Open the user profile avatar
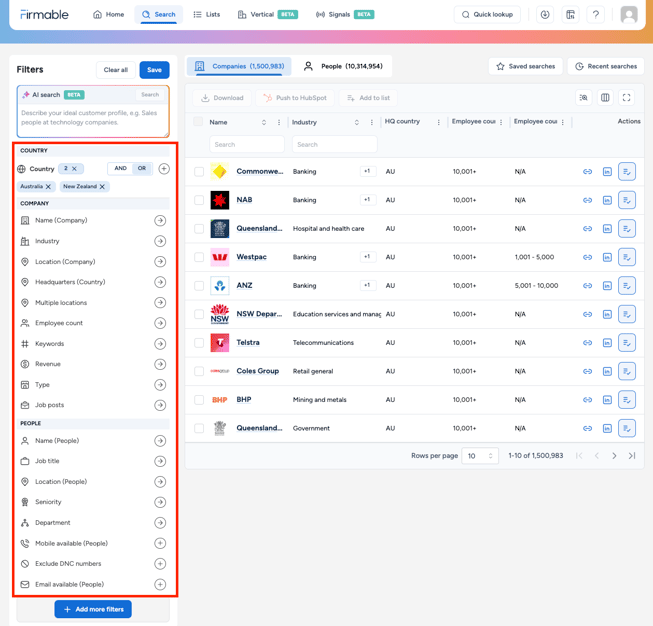 click(x=629, y=15)
